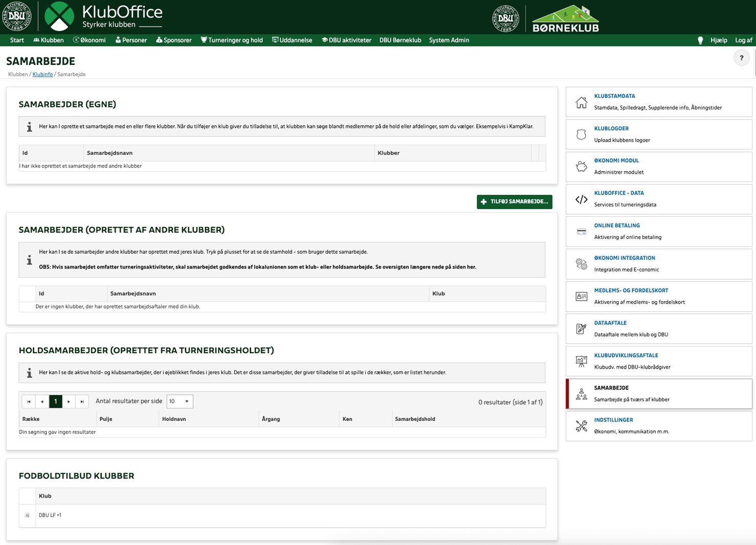Click Log af to sign out
This screenshot has width=756, height=545.
pos(743,40)
